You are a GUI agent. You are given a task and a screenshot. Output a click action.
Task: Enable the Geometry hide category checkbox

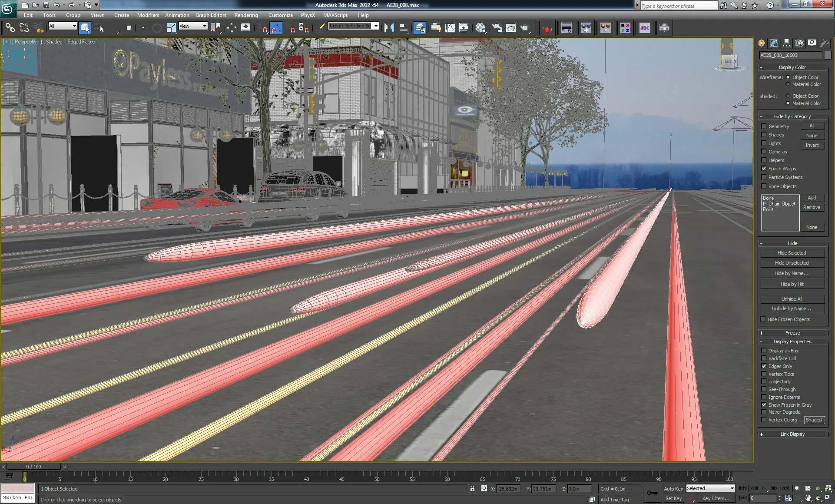[x=764, y=126]
